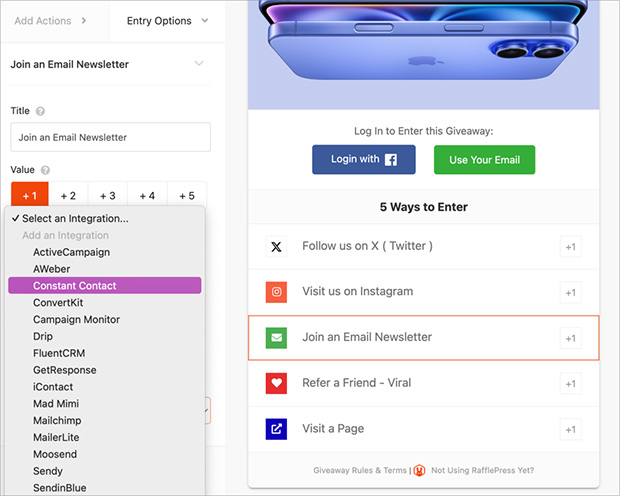The height and width of the screenshot is (496, 620).
Task: Click the Join an Email Newsletter entry row
Action: pos(423,338)
